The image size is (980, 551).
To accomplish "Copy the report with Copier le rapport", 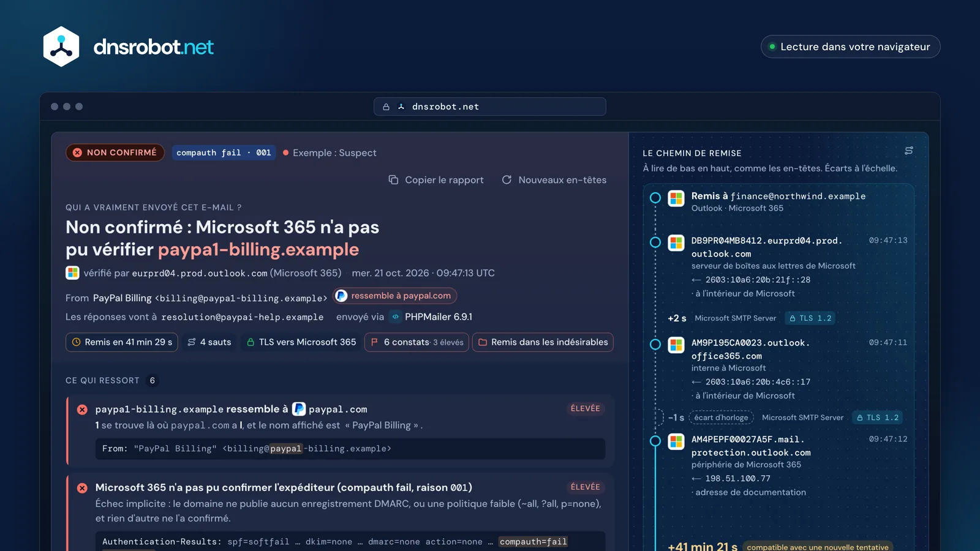I will click(x=436, y=180).
